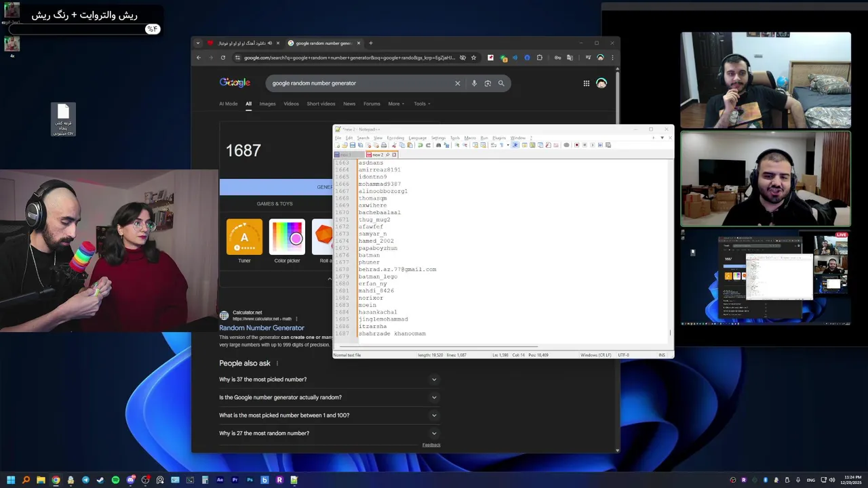Image resolution: width=868 pixels, height=488 pixels.
Task: Click the Save icon in Notepad++ toolbar
Action: click(x=353, y=145)
